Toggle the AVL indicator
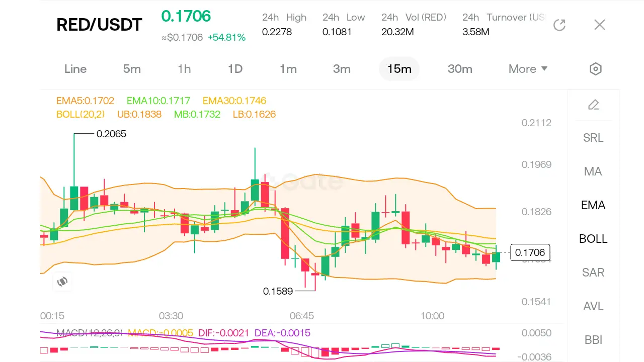Screen dimensions: 644x362 click(x=593, y=306)
